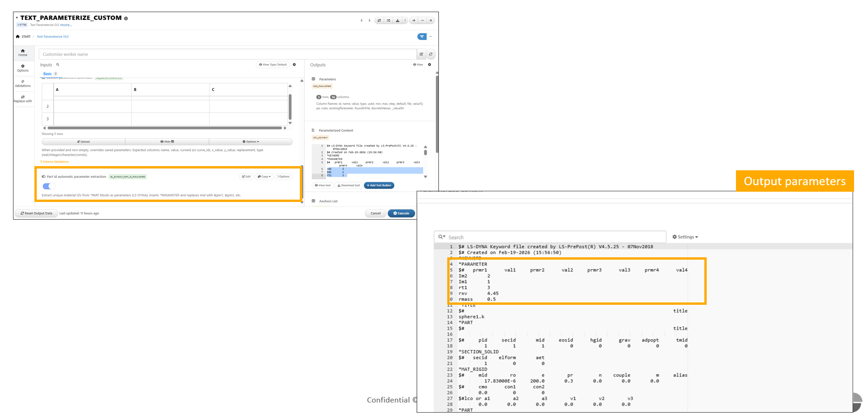Image resolution: width=868 pixels, height=416 pixels.
Task: Open the Settings dropdown in output viewer
Action: click(685, 237)
